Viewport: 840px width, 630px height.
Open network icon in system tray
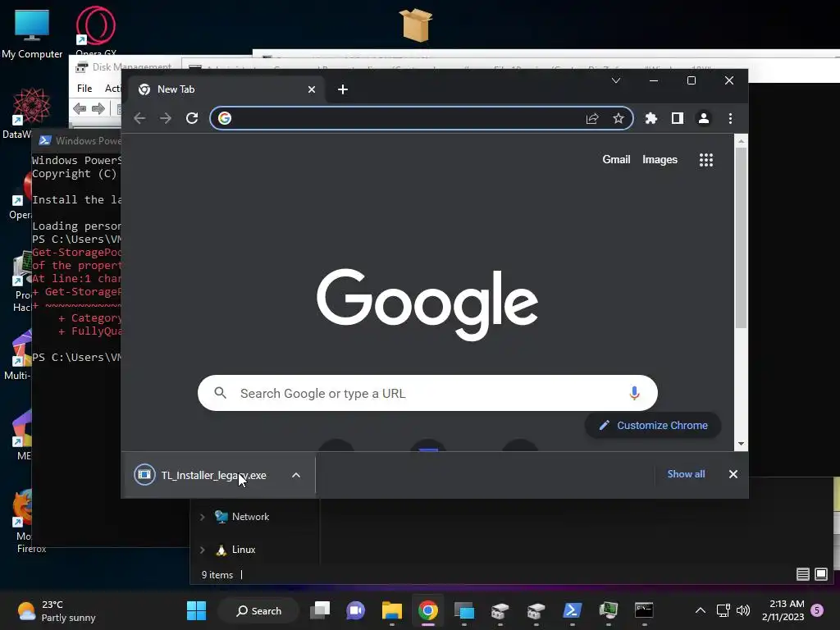[x=724, y=610]
